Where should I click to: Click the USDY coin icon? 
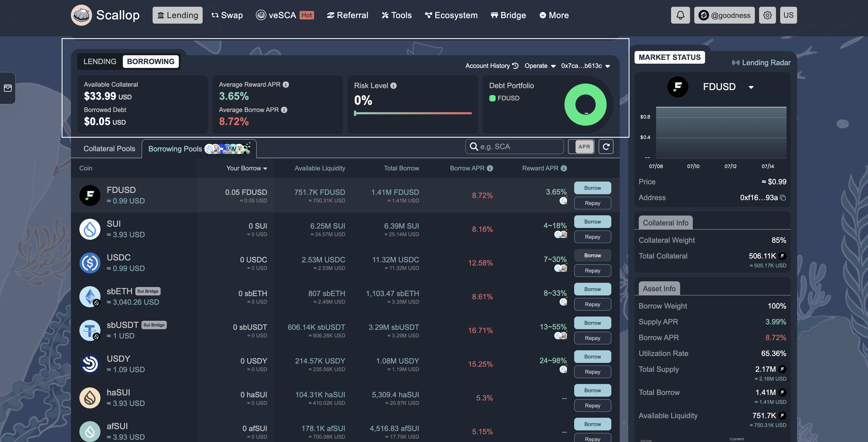pos(90,364)
